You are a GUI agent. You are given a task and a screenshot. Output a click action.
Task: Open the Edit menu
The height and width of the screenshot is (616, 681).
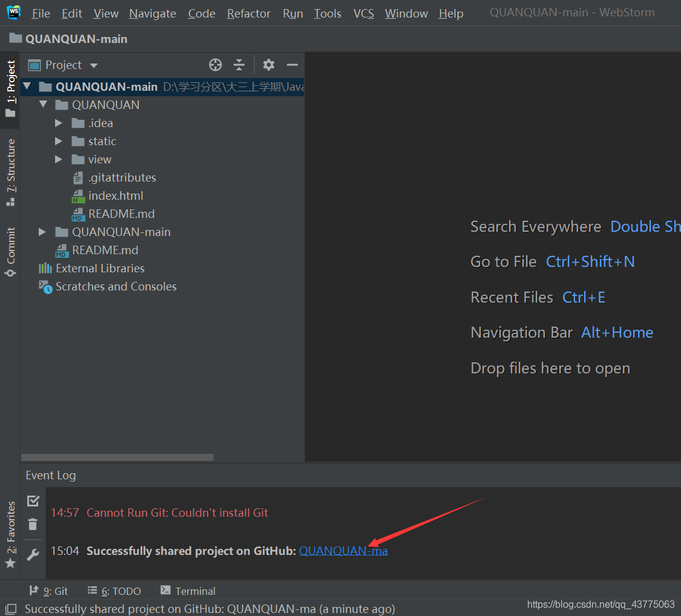[x=71, y=13]
